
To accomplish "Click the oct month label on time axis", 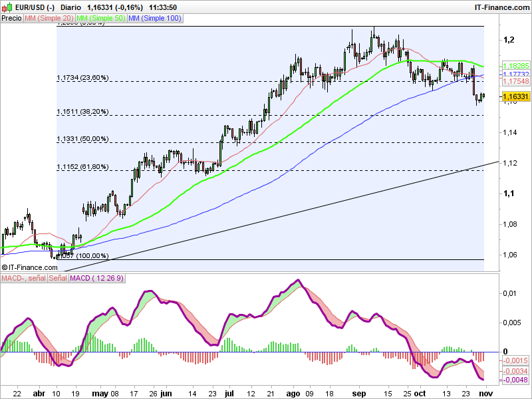I will 420,394.
